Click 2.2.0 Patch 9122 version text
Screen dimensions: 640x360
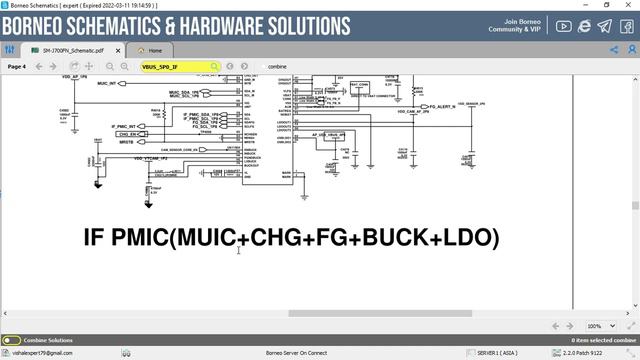582,353
